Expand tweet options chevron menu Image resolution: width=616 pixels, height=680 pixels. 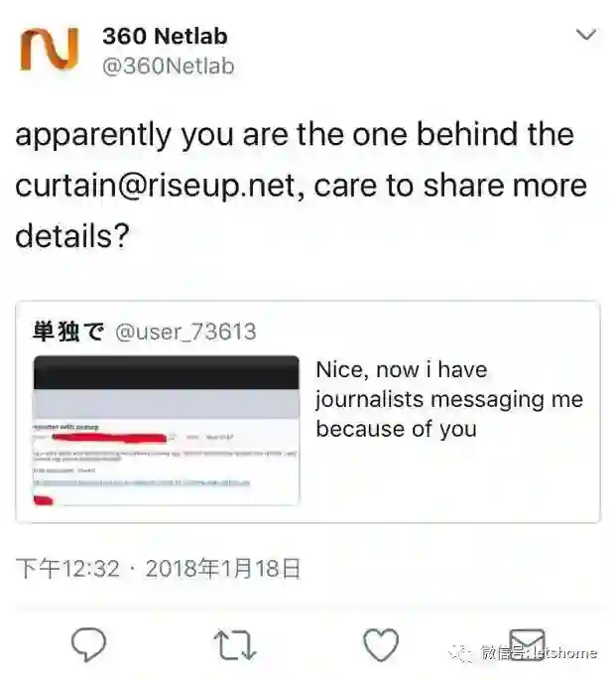coord(586,35)
